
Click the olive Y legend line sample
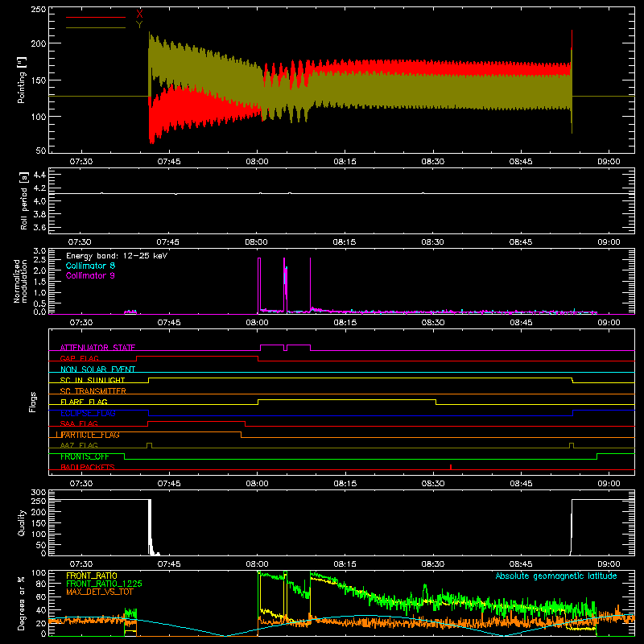pyautogui.click(x=96, y=27)
